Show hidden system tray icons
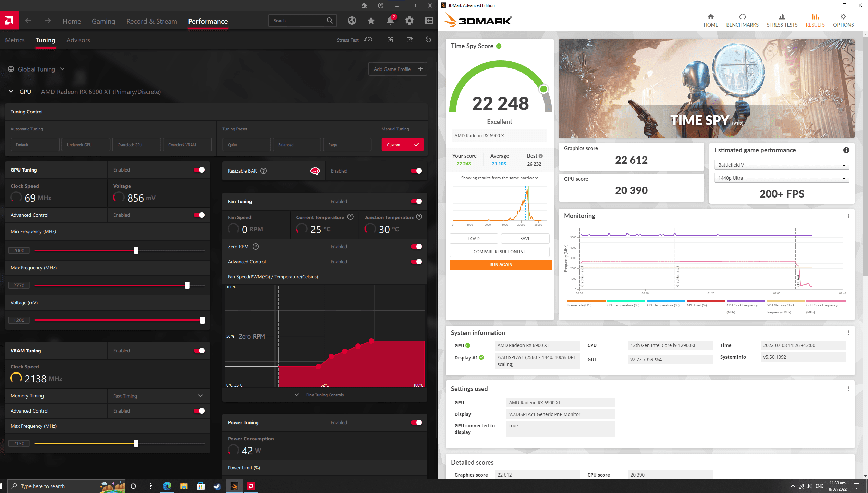Screen dimensions: 868x493 793,486
